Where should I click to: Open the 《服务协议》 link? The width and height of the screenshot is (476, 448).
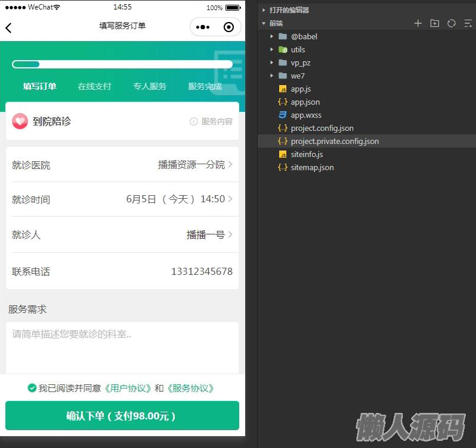click(x=190, y=388)
